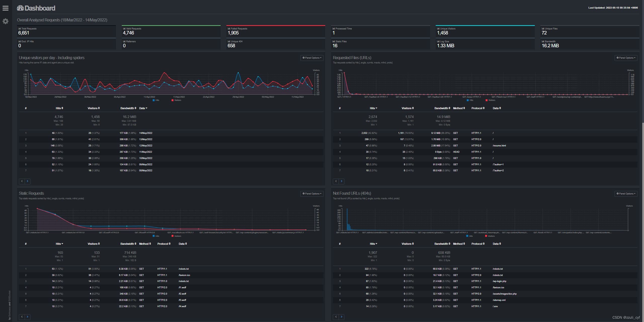644x322 pixels.
Task: Go to next page in Static Requests
Action: pos(27,317)
